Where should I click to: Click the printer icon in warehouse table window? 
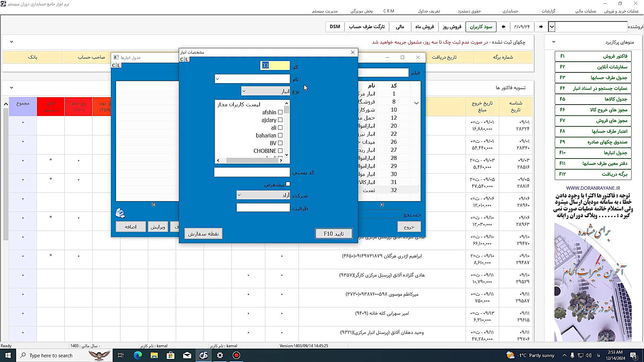tap(120, 213)
